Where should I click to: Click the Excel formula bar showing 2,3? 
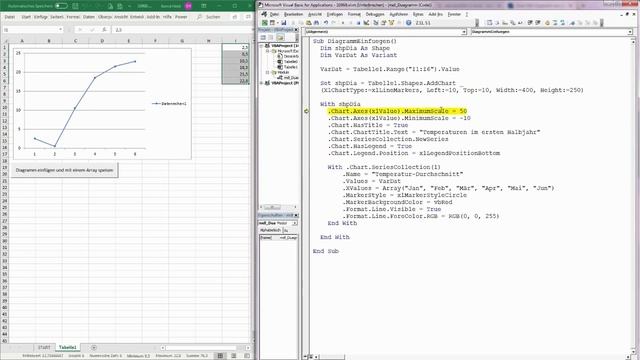pyautogui.click(x=182, y=30)
